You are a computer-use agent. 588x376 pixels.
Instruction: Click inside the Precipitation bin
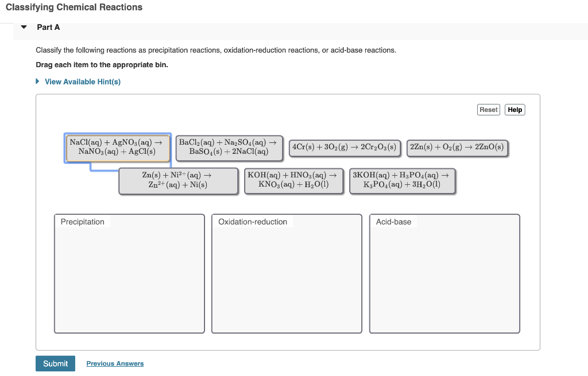coord(129,276)
